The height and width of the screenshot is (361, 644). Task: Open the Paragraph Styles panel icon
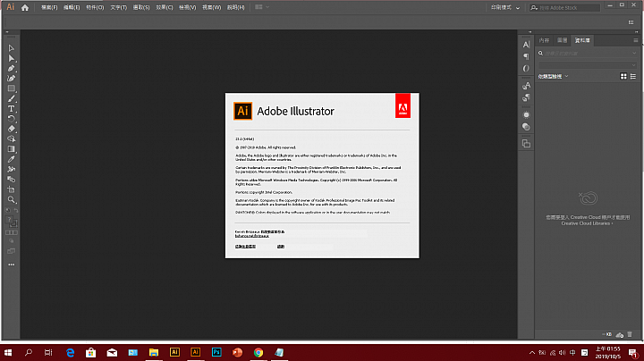[526, 97]
